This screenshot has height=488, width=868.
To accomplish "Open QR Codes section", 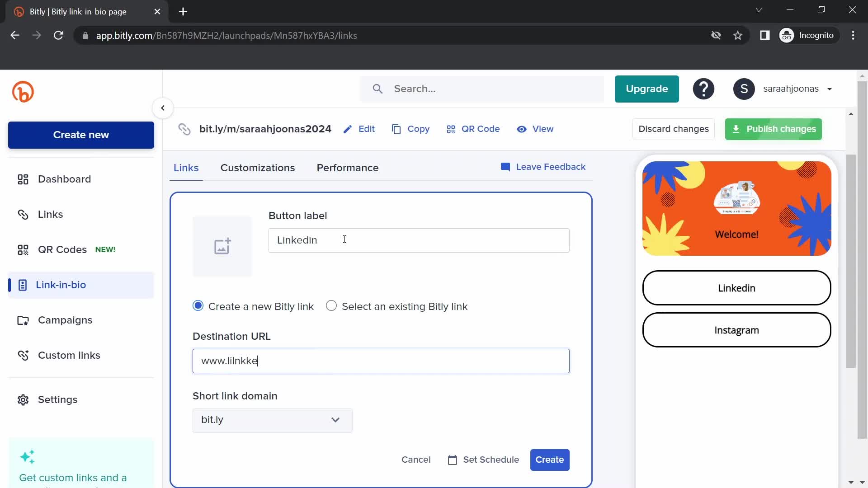I will click(x=62, y=249).
